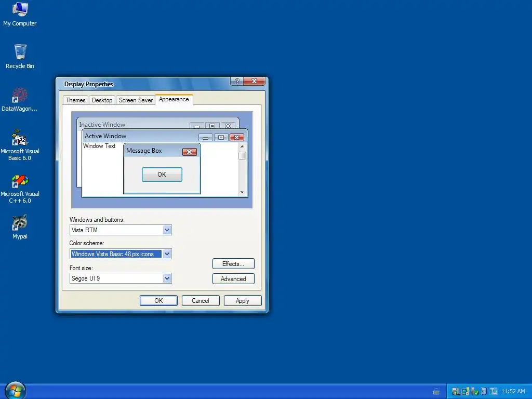Open the Screen Saver tab
Screen dimensions: 532x399
tap(136, 100)
